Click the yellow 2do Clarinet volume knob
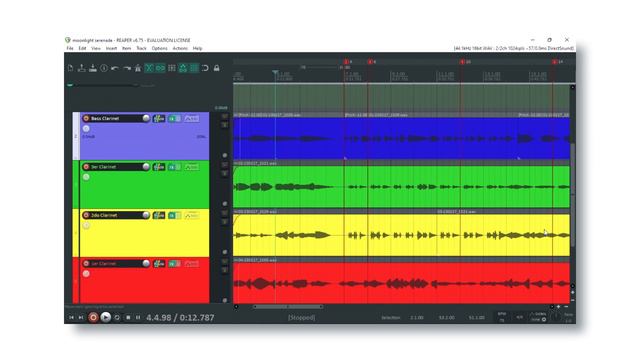640x360 pixels. [x=146, y=215]
